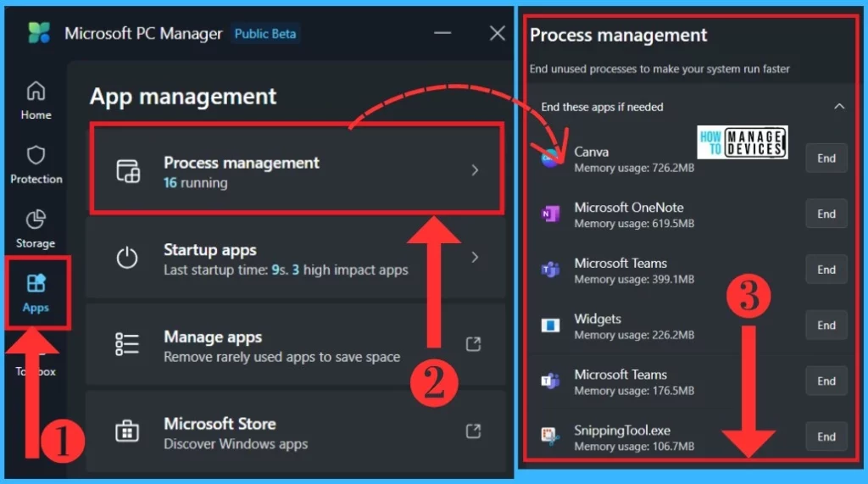This screenshot has width=868, height=484.
Task: Click the SnippingTool.exe app icon
Action: tap(550, 437)
